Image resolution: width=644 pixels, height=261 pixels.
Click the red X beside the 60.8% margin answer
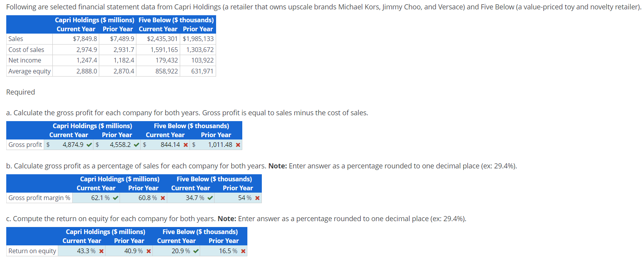pyautogui.click(x=164, y=198)
